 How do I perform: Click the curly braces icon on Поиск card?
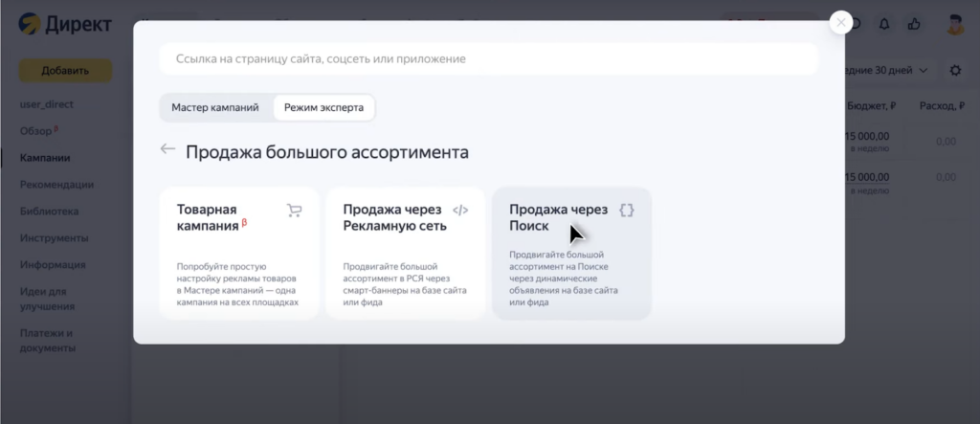tap(626, 211)
